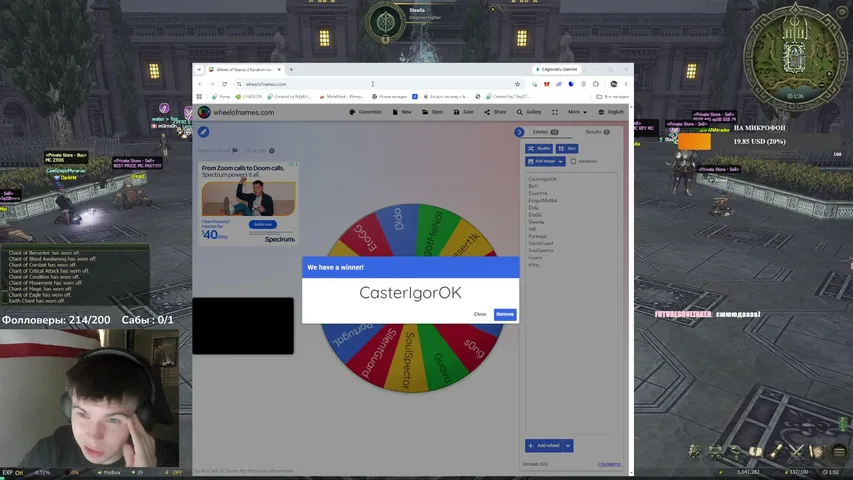Screen dimensions: 853x480
Task: Click the Ask Gemini button
Action: click(x=556, y=69)
